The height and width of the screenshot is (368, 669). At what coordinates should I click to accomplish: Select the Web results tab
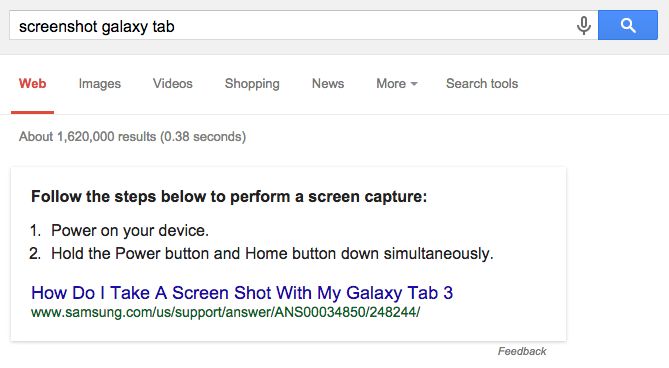coord(32,84)
